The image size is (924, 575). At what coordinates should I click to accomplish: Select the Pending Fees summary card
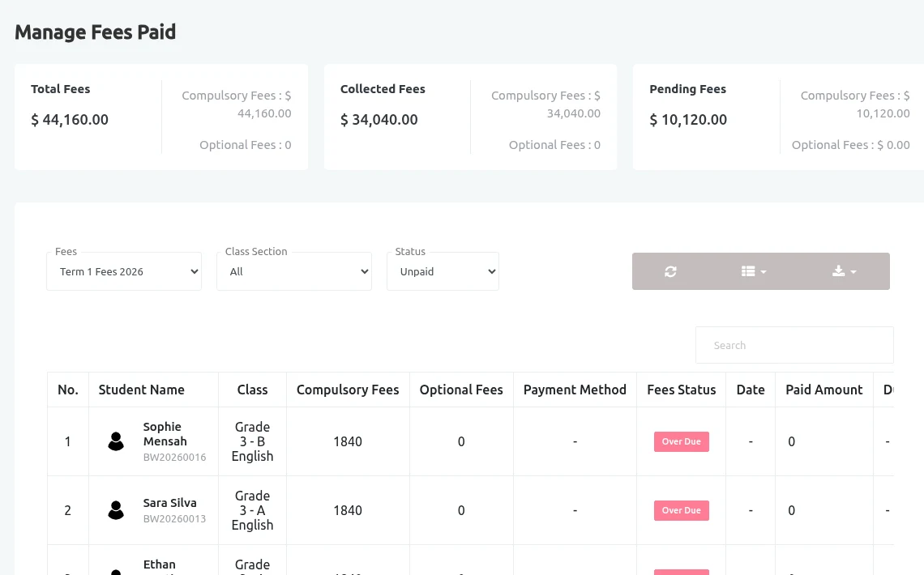point(779,117)
